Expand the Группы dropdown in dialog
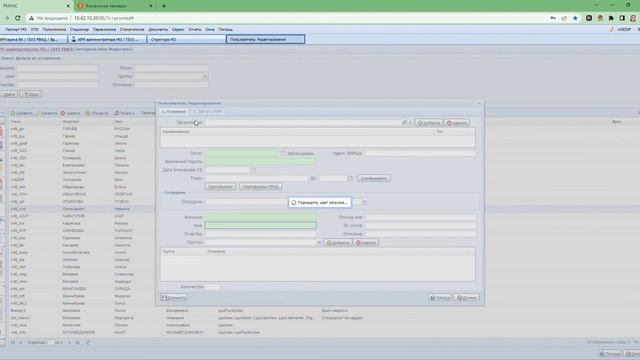The image size is (640, 360). click(x=319, y=242)
